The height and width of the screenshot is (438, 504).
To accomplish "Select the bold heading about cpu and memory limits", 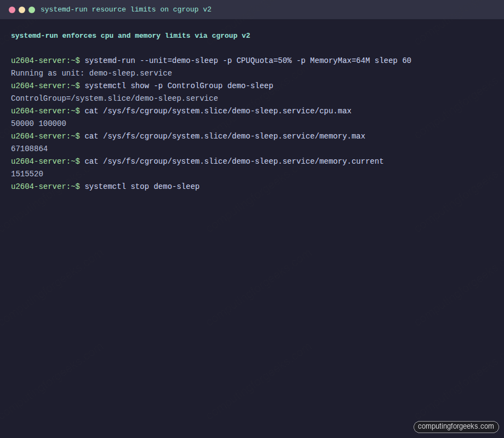I will coord(130,35).
